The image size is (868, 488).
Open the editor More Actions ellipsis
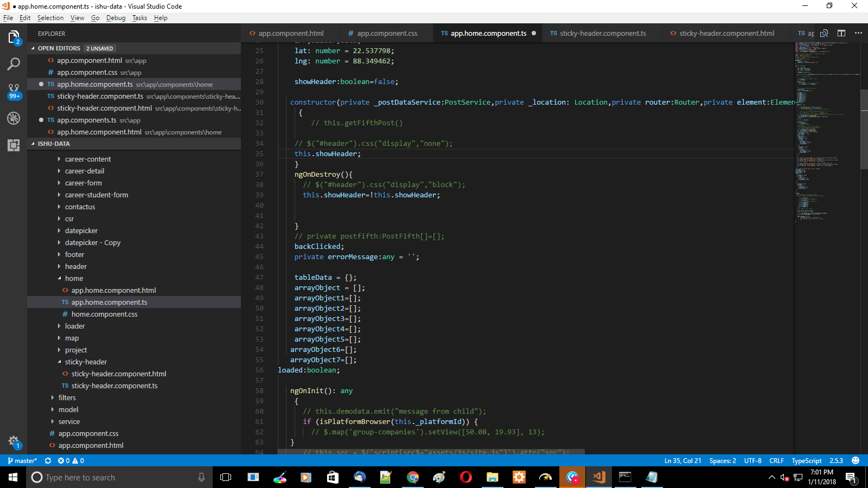click(858, 33)
